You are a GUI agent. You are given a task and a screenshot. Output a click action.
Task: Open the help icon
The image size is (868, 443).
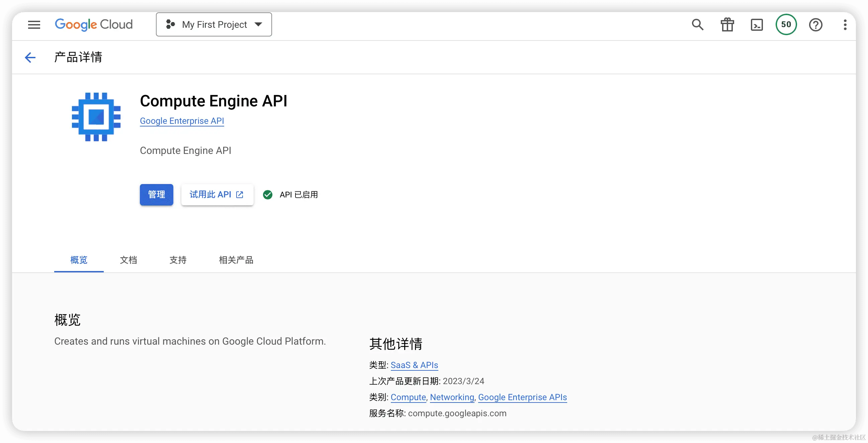pyautogui.click(x=815, y=24)
